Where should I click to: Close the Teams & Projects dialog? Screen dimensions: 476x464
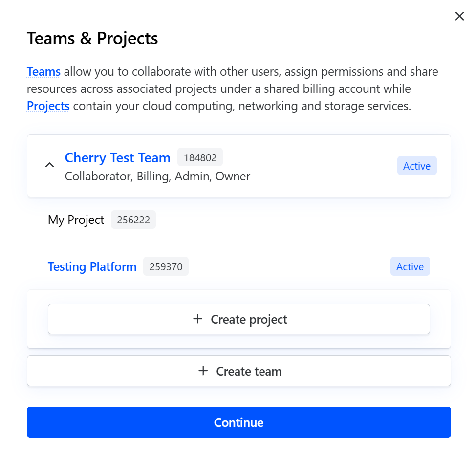[459, 17]
